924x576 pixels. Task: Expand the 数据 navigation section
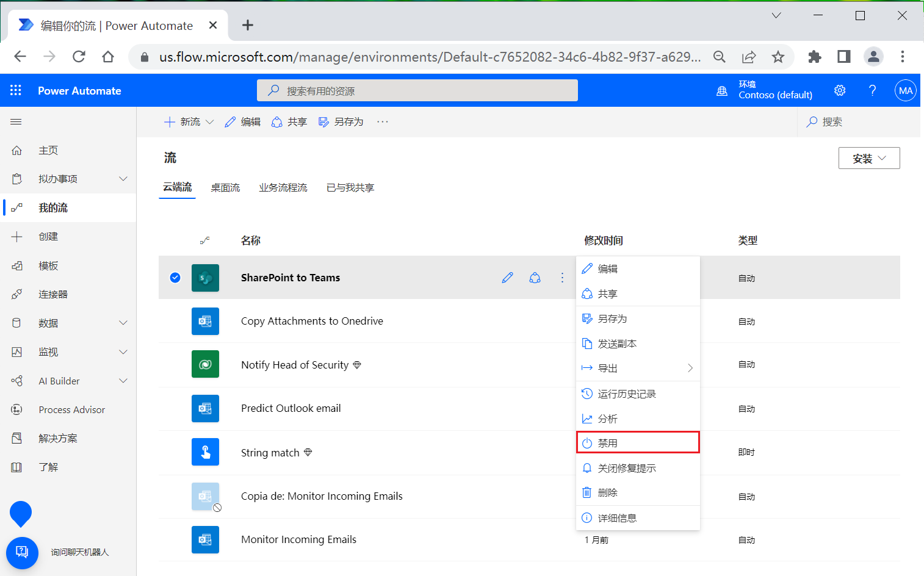123,323
